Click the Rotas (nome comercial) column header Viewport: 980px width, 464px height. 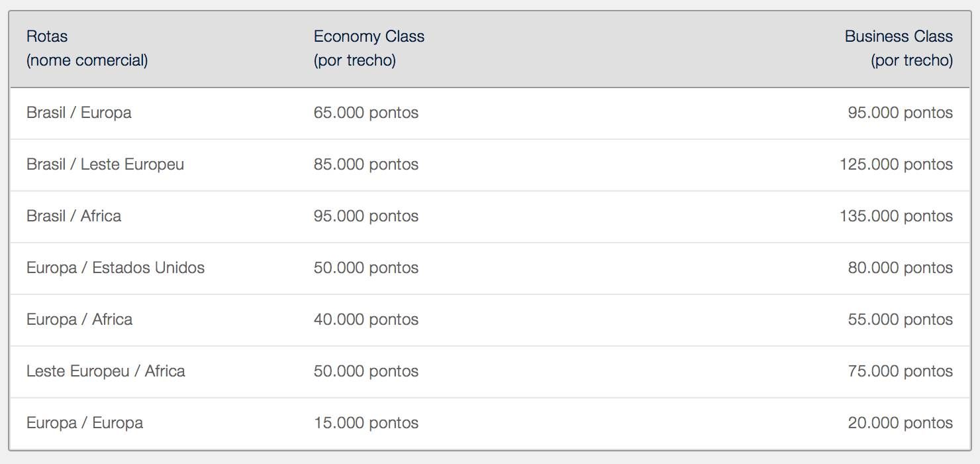[x=87, y=48]
